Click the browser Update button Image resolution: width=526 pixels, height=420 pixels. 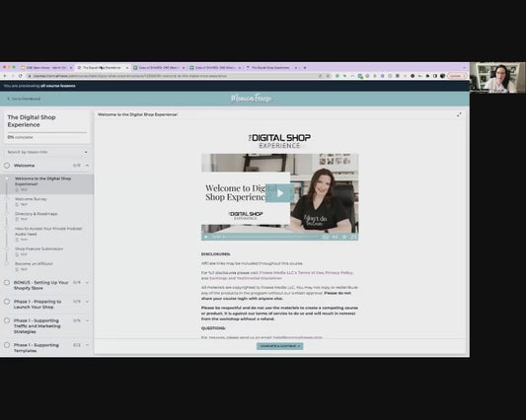point(457,76)
